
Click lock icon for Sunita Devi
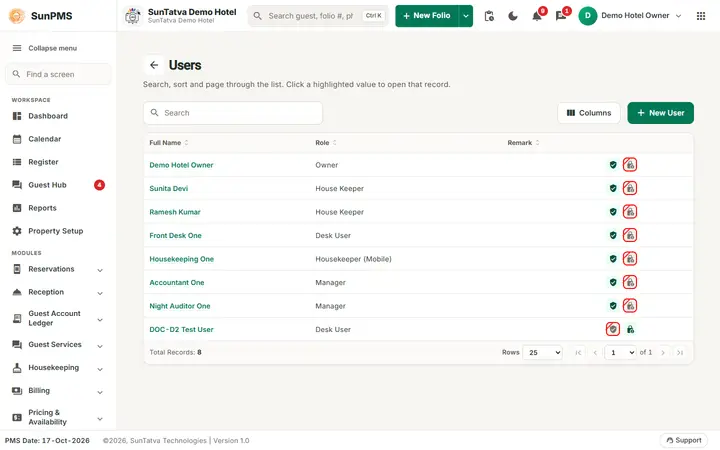[x=630, y=188]
